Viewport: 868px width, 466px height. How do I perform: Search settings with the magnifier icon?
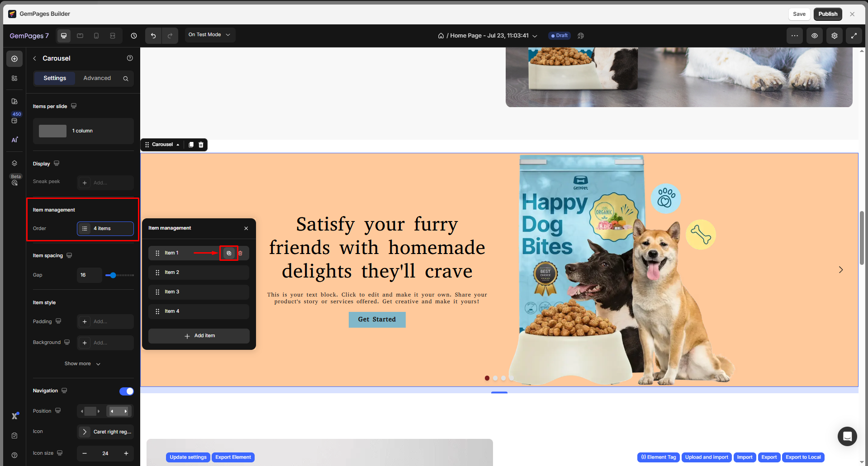[x=126, y=79]
